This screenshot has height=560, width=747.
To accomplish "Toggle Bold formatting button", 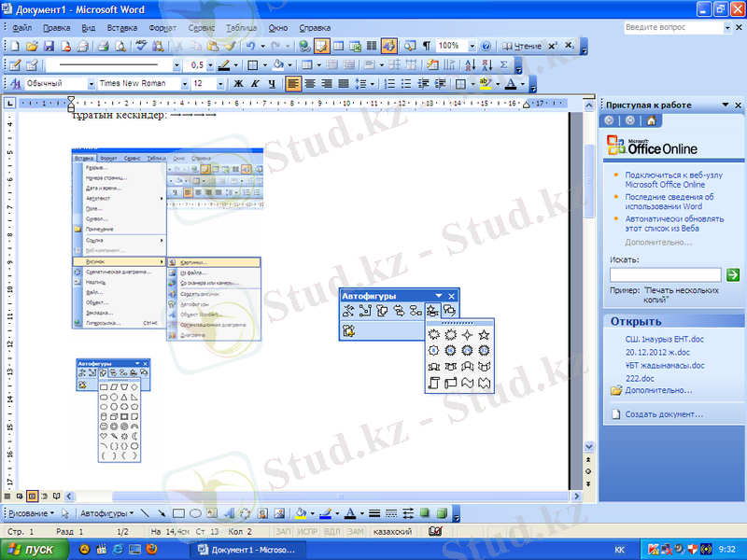I will point(238,84).
